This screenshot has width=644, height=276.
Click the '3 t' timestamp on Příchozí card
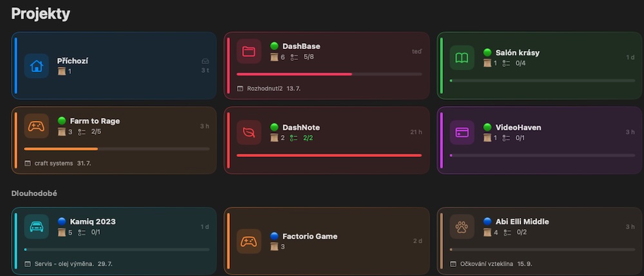tap(205, 71)
